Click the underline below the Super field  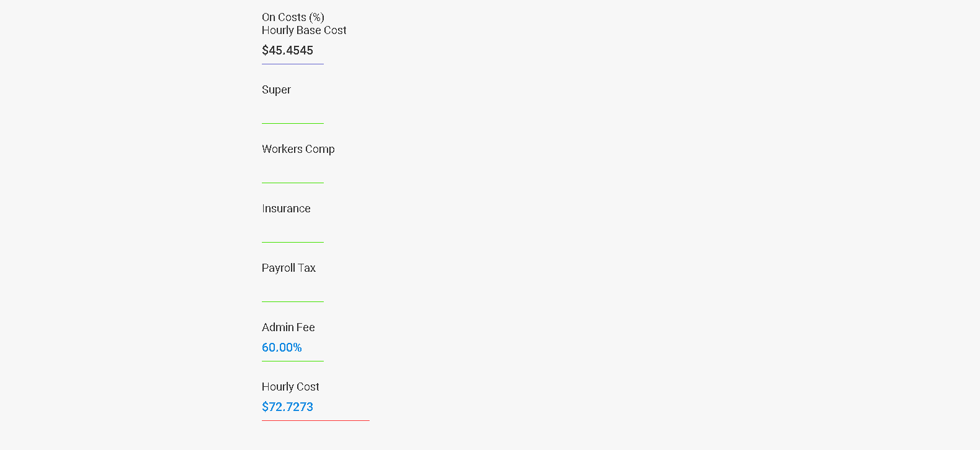click(x=292, y=123)
